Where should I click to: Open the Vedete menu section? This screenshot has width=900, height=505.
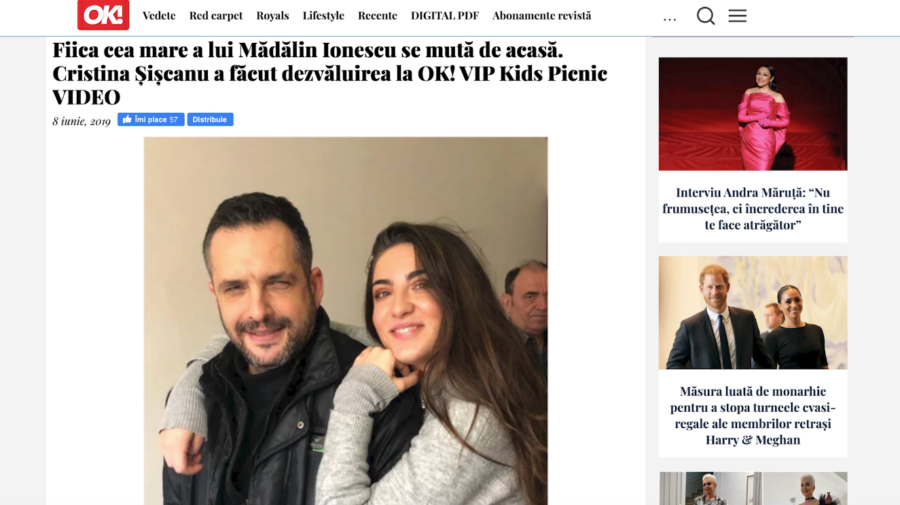coord(159,15)
